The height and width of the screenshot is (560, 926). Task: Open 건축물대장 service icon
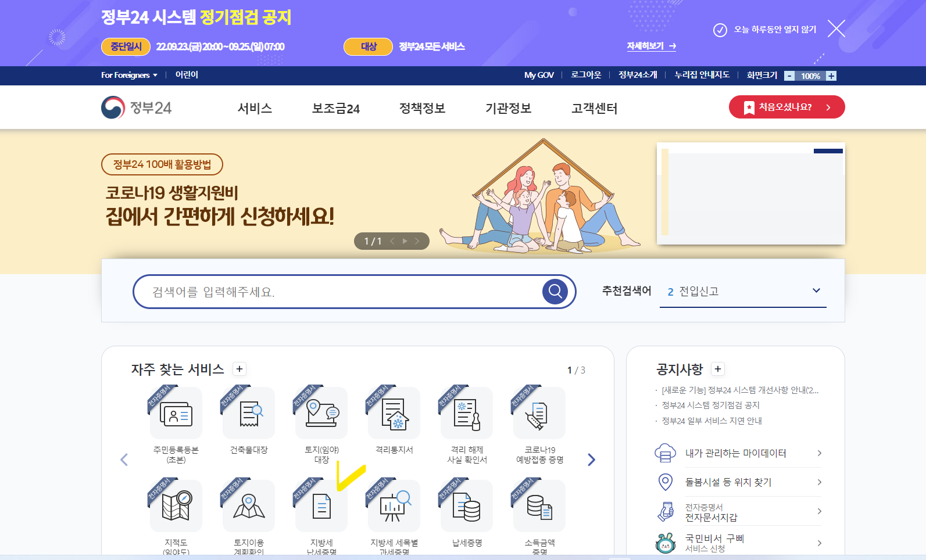pos(249,413)
